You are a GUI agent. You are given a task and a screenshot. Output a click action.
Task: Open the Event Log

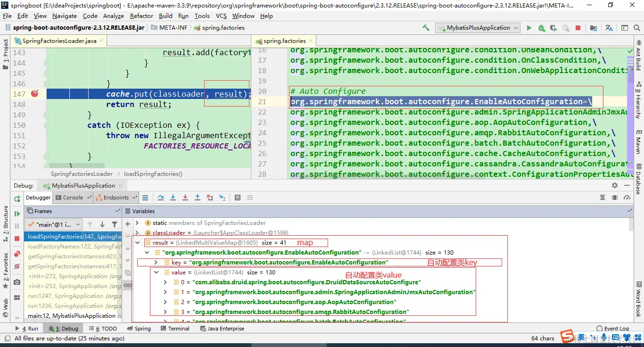tap(612, 329)
